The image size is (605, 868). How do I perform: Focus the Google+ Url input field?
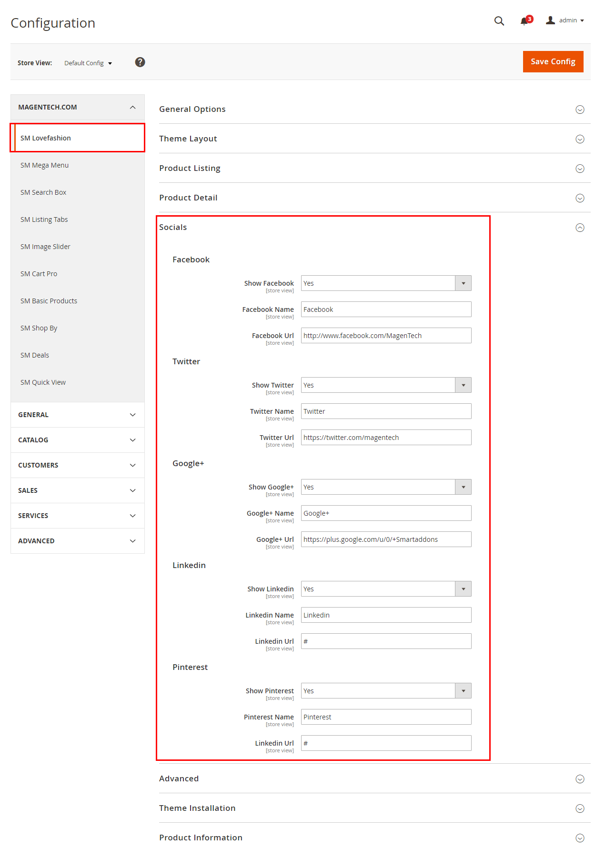click(x=386, y=539)
